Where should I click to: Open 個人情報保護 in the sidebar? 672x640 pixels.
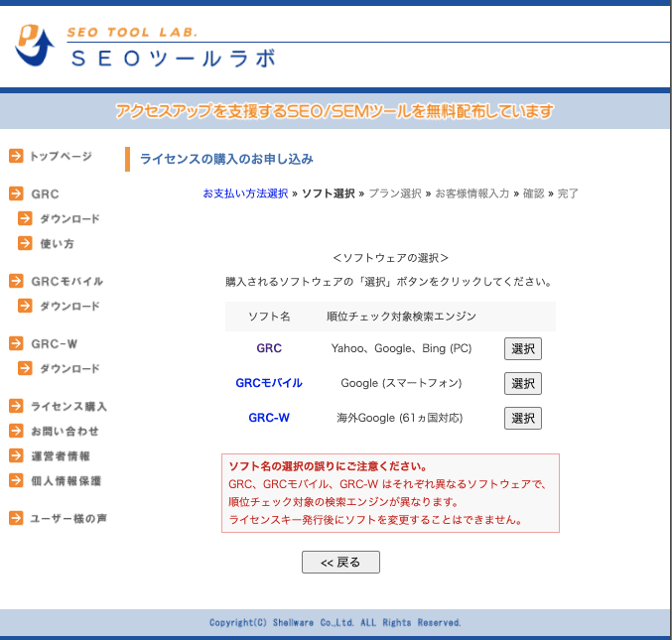pos(66,480)
